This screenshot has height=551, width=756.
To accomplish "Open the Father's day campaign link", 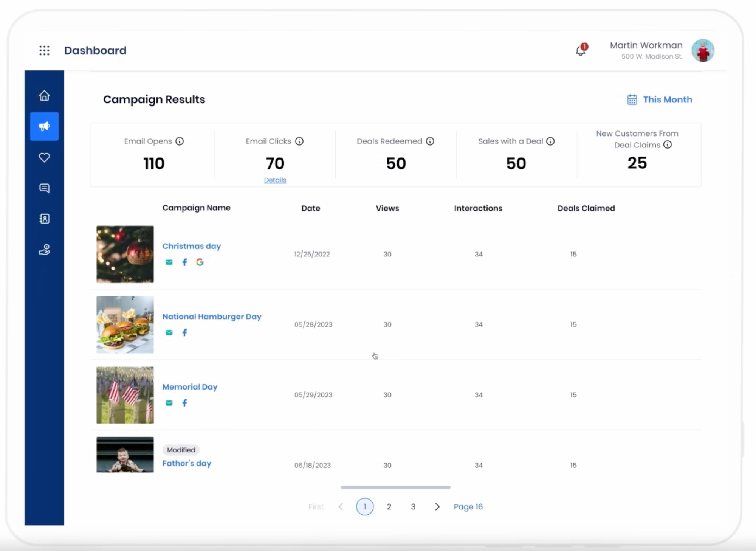I will coord(186,463).
